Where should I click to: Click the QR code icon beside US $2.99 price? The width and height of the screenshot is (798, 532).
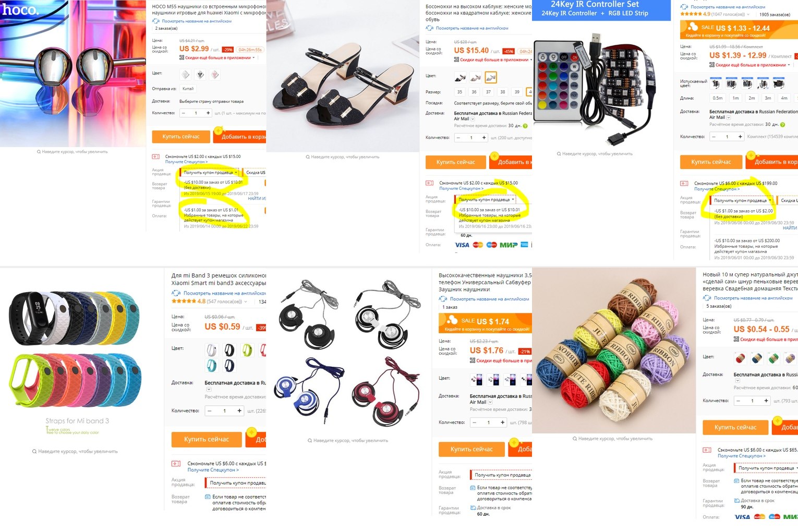coord(182,58)
